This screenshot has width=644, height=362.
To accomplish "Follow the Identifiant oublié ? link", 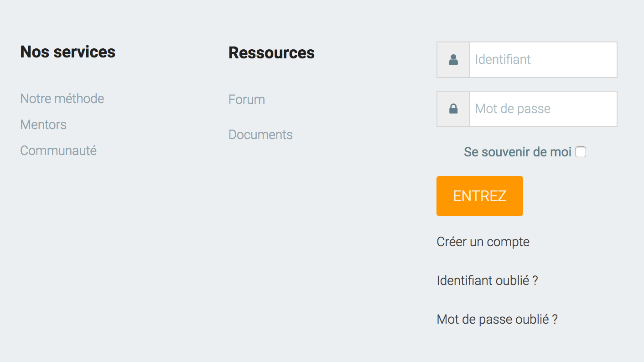I will pyautogui.click(x=487, y=280).
